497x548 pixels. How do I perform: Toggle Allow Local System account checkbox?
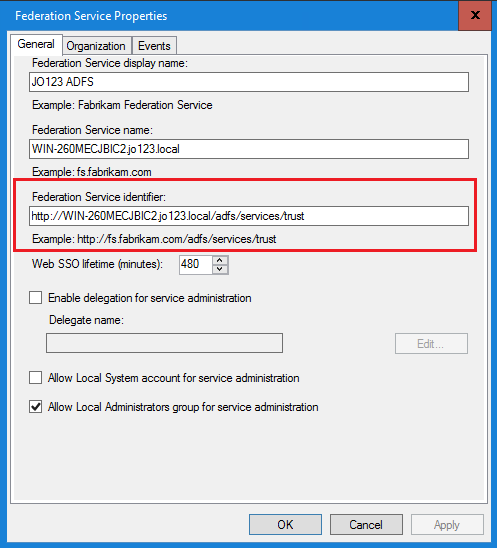(x=36, y=378)
